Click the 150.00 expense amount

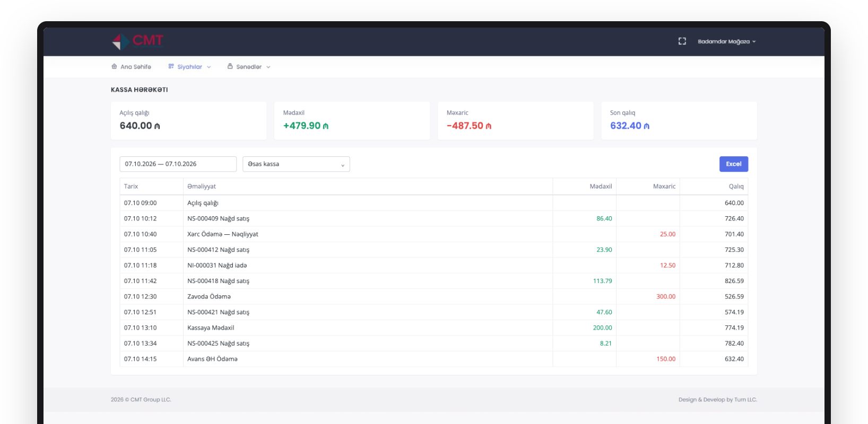click(666, 359)
